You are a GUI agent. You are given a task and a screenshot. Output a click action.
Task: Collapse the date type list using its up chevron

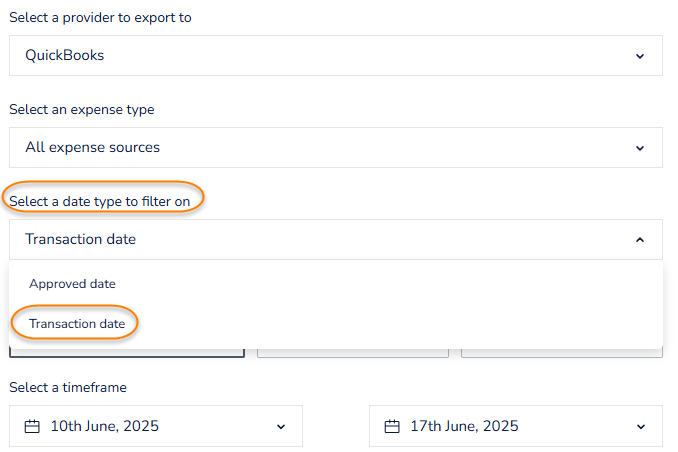[640, 240]
